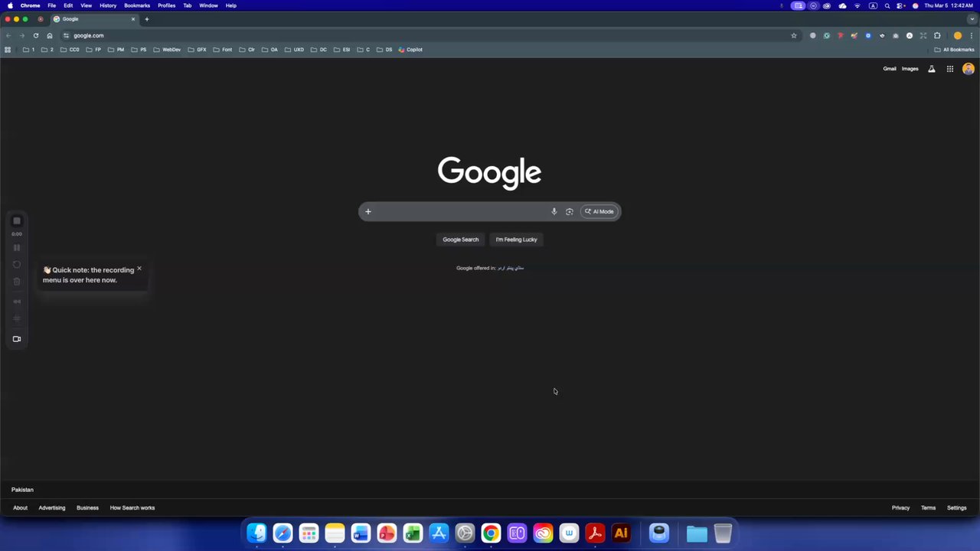Open Finder from the Dock
Screen dimensions: 980x551
[x=256, y=533]
